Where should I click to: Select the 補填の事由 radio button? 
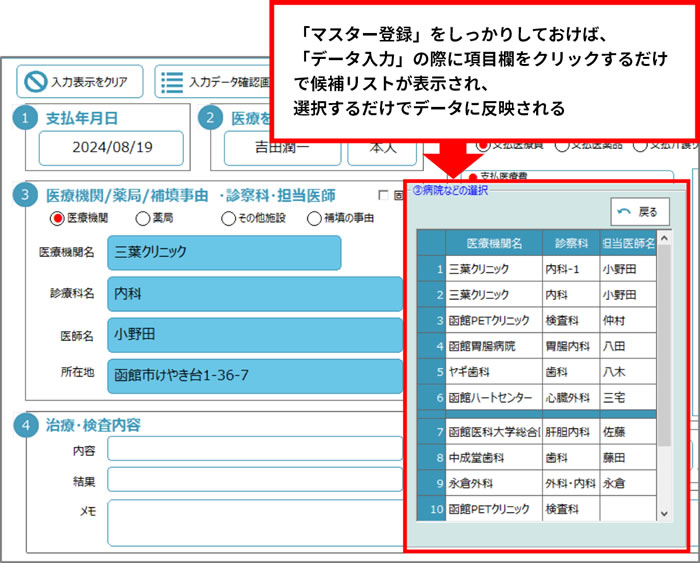pyautogui.click(x=314, y=218)
